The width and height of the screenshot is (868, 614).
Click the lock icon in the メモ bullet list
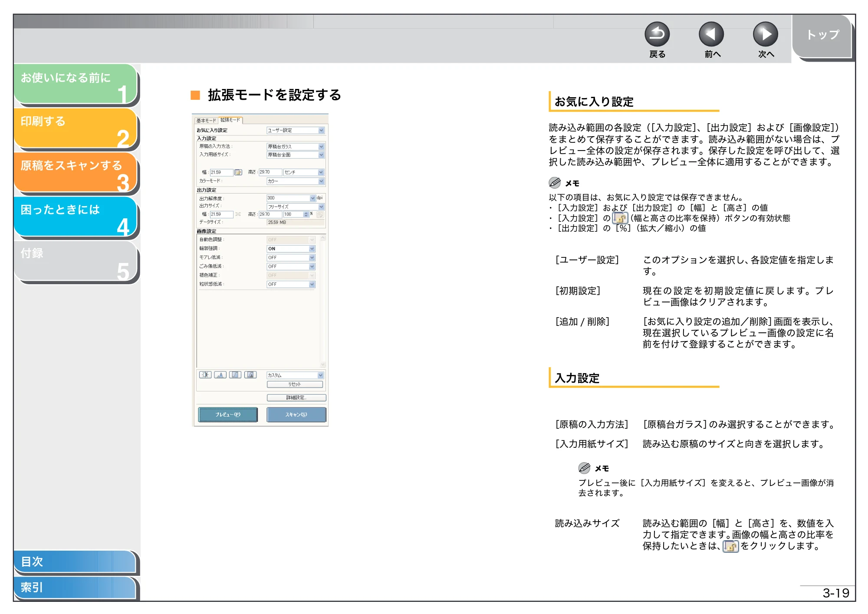tap(620, 218)
